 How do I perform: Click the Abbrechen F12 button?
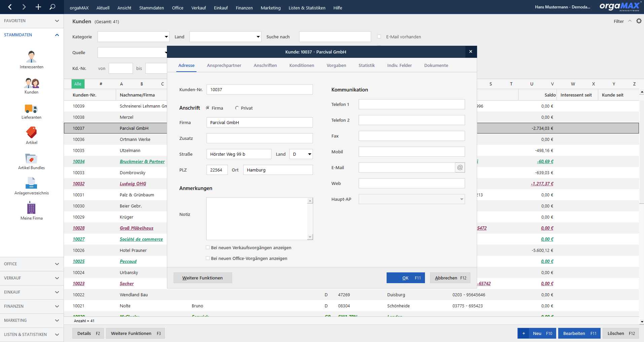pyautogui.click(x=450, y=278)
